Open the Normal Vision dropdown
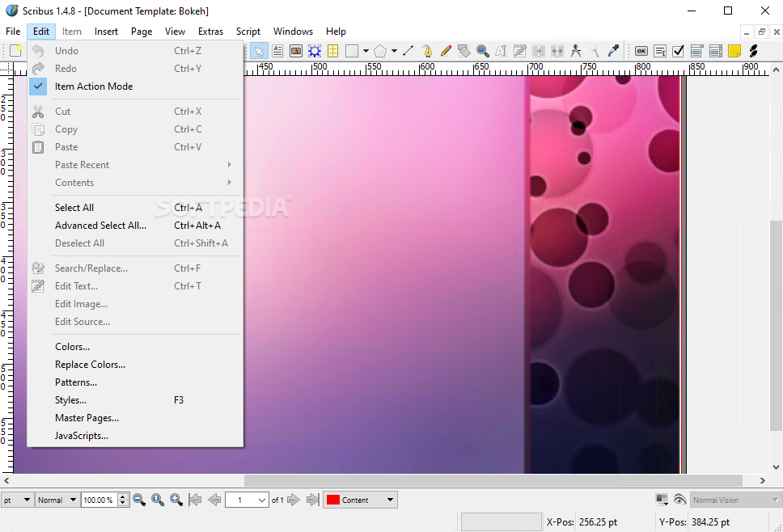 [734, 500]
